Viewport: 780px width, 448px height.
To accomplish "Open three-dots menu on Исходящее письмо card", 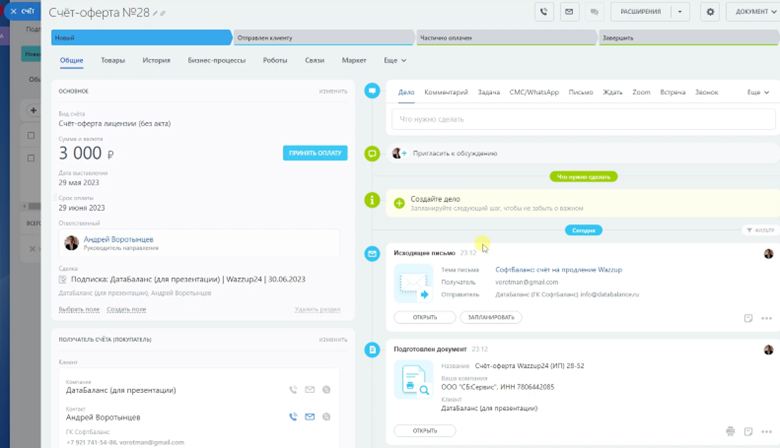I will point(767,318).
